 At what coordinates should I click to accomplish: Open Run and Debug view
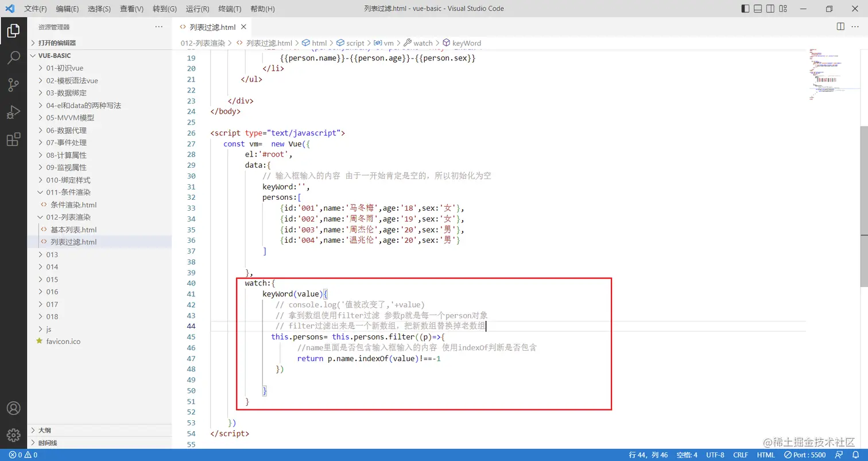coord(13,112)
